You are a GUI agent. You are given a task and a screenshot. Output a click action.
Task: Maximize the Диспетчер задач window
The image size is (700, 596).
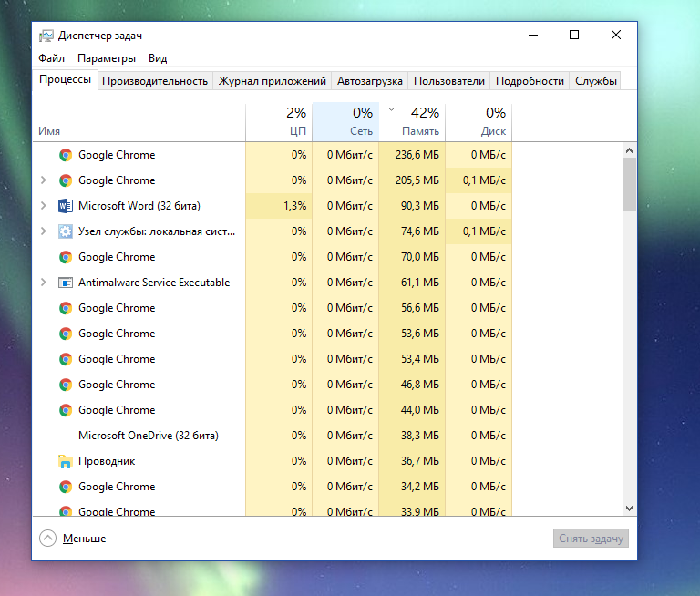click(574, 35)
